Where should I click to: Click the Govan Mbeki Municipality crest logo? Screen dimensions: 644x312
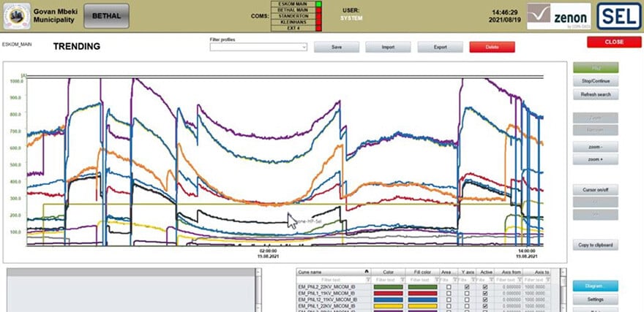[x=16, y=16]
